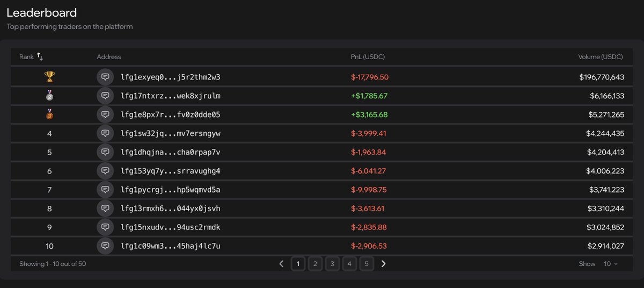Sort the leaderboard by Rank arrows icon

coord(40,56)
